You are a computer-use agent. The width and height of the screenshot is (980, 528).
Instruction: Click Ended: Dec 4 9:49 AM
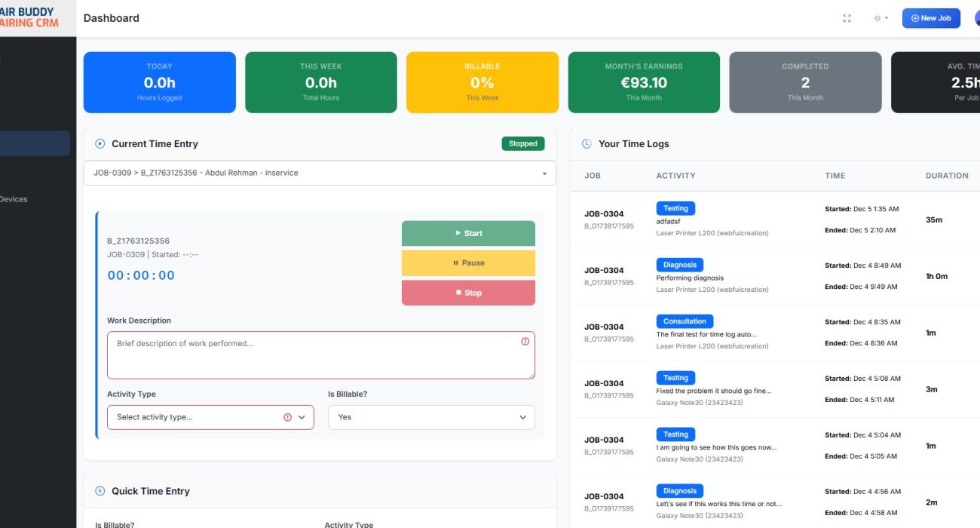(x=861, y=287)
